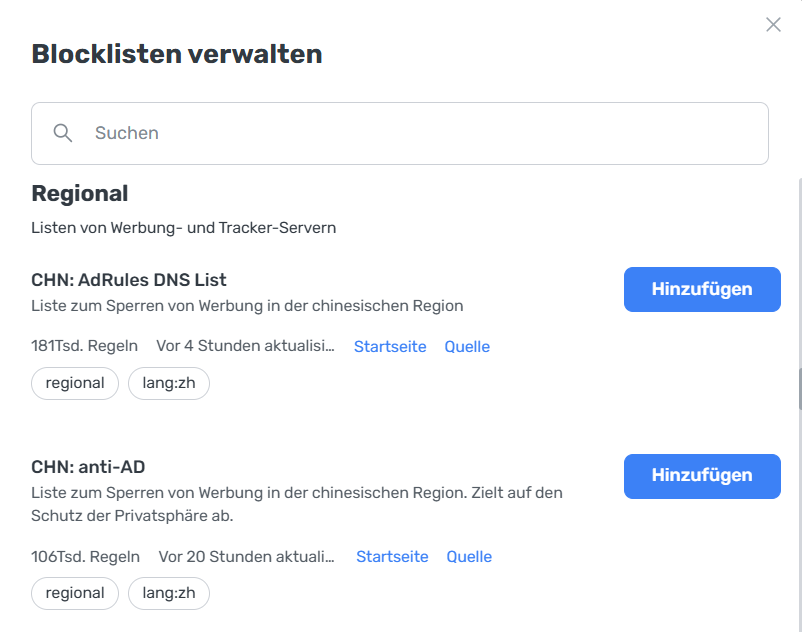Click 'Vor 20 Stunden aktuali...' update text

247,556
